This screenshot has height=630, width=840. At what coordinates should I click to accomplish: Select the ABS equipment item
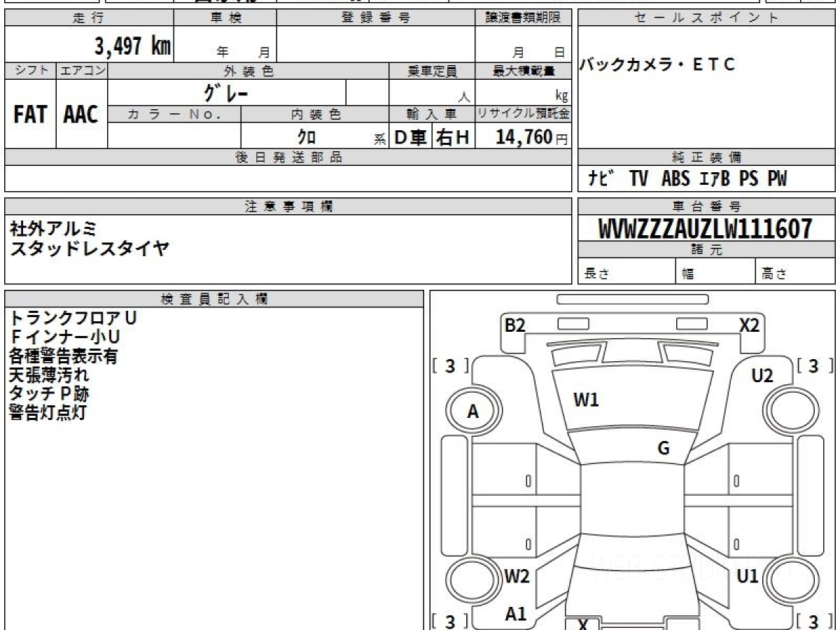click(x=675, y=179)
